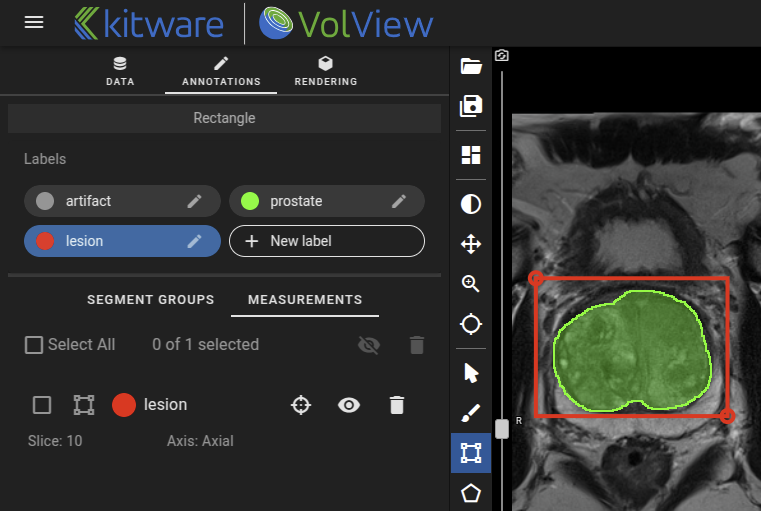The width and height of the screenshot is (761, 511).
Task: Click the slice slider handle
Action: pyautogui.click(x=502, y=429)
